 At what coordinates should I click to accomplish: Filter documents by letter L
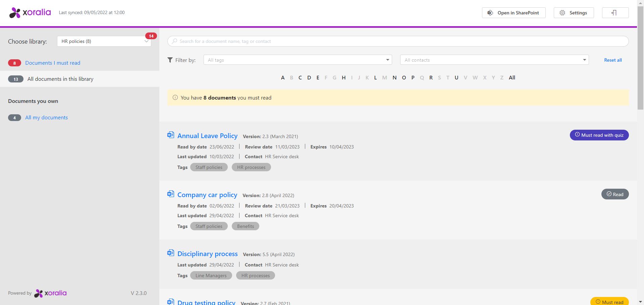point(375,78)
